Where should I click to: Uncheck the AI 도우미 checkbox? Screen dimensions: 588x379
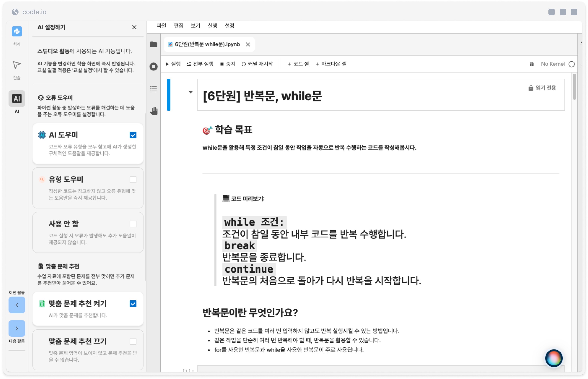133,135
